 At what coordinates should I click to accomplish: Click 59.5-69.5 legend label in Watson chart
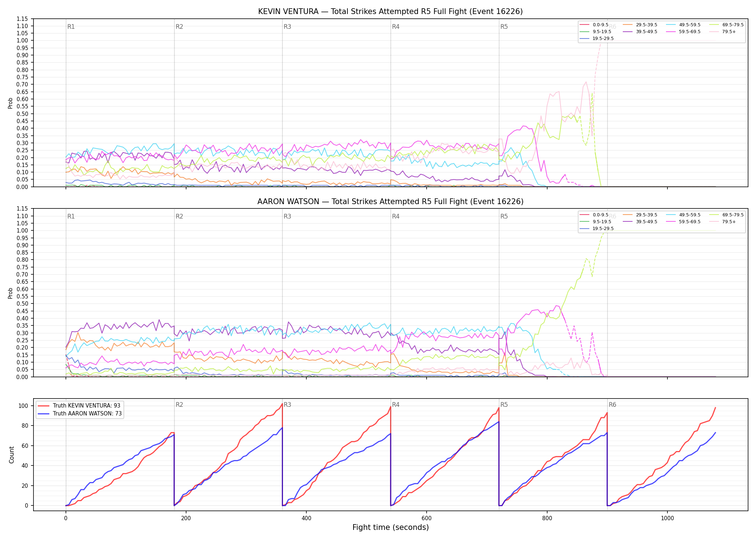(690, 222)
